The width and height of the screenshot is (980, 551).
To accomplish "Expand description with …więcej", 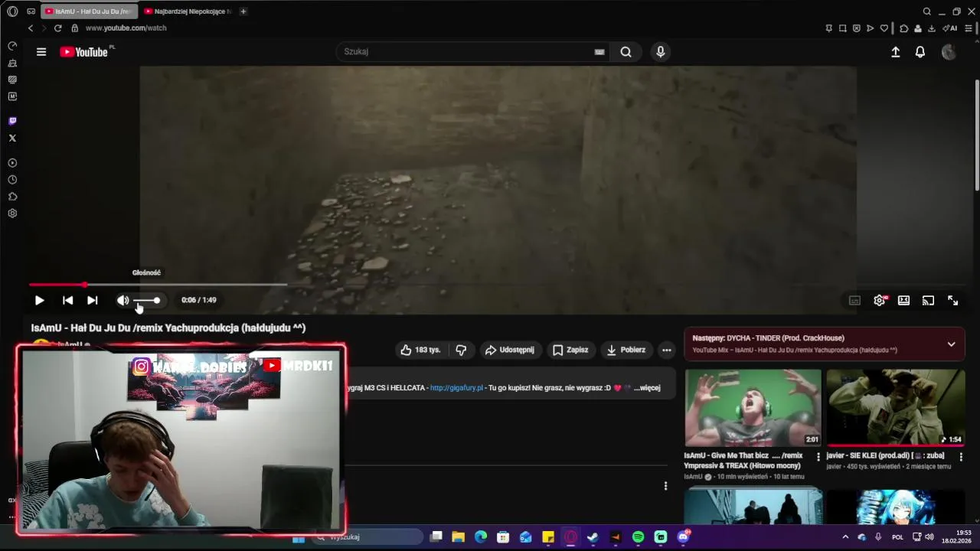I will tap(647, 388).
